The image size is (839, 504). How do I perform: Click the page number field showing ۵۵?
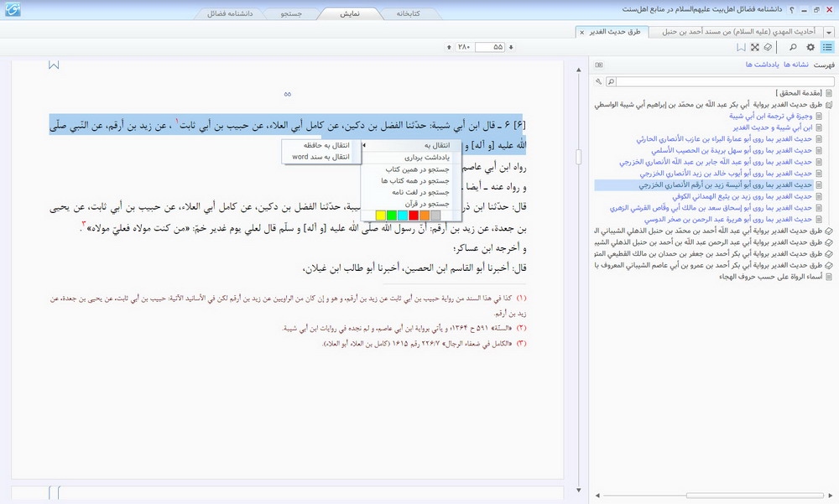tap(490, 47)
